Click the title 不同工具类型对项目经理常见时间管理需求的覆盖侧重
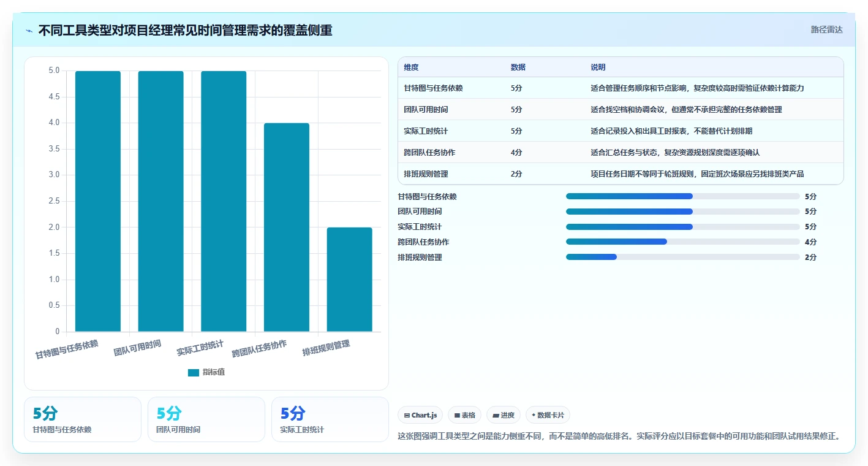 185,30
